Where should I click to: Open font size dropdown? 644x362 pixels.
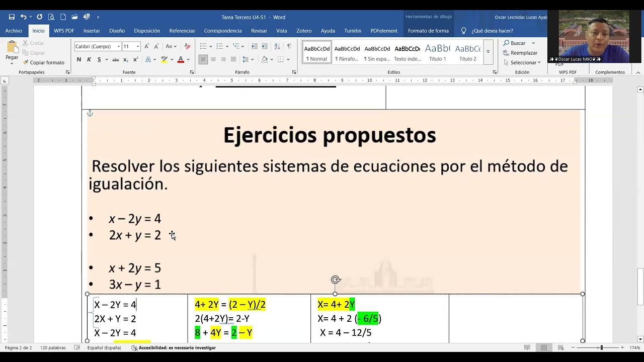(138, 46)
